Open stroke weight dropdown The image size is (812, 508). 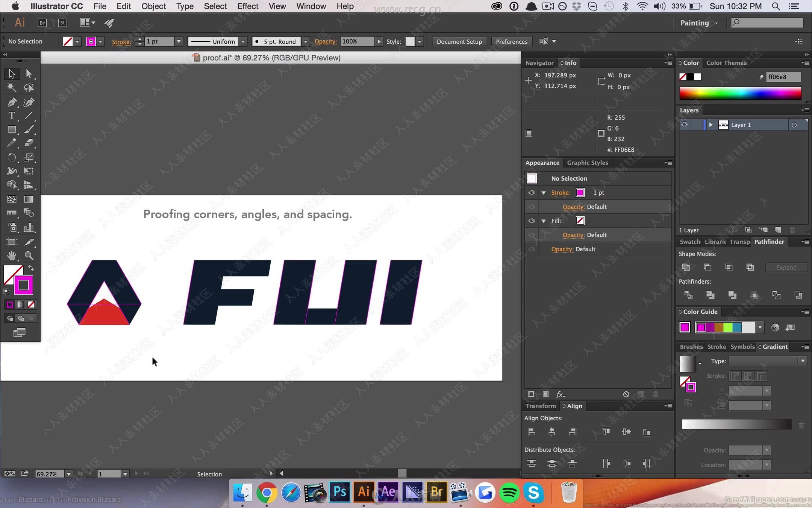[179, 41]
